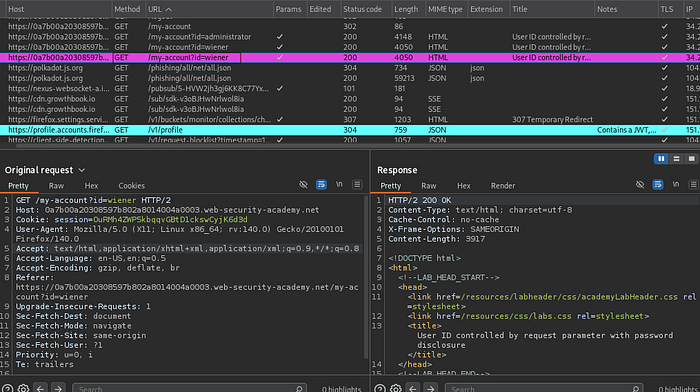
Task: Click the 'Contains a JWT' notes cell
Action: 626,130
